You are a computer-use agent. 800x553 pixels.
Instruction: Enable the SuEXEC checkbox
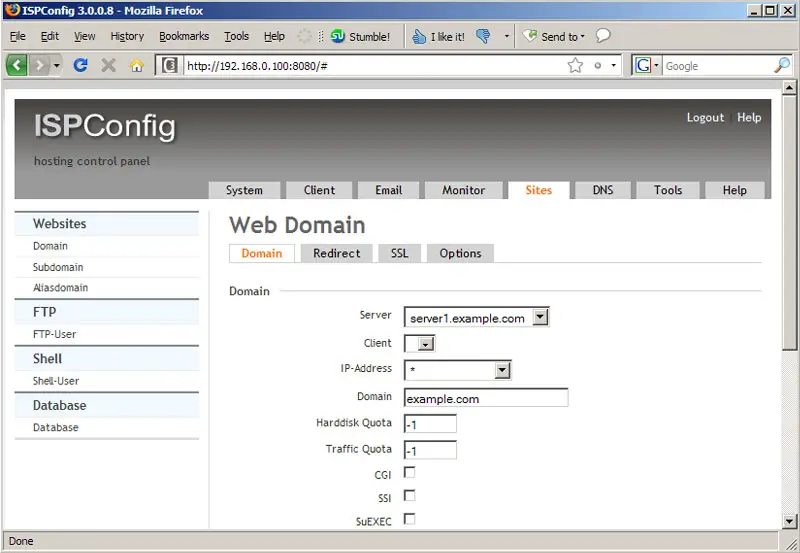click(x=409, y=519)
